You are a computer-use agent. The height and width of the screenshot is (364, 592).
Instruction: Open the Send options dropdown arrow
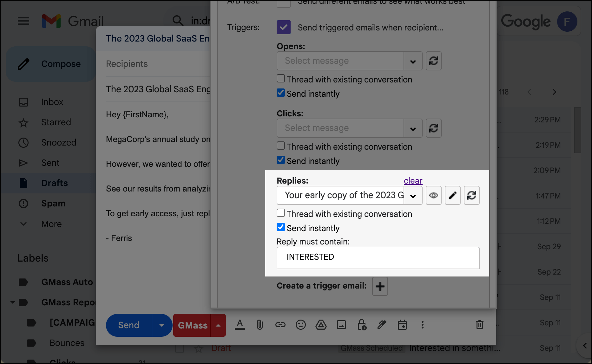[x=162, y=325]
